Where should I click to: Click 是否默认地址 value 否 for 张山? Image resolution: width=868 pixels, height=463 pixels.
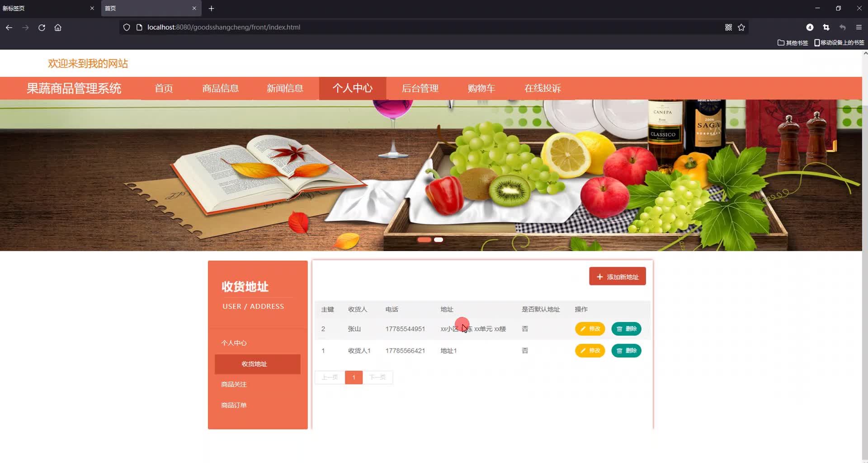[x=525, y=329]
